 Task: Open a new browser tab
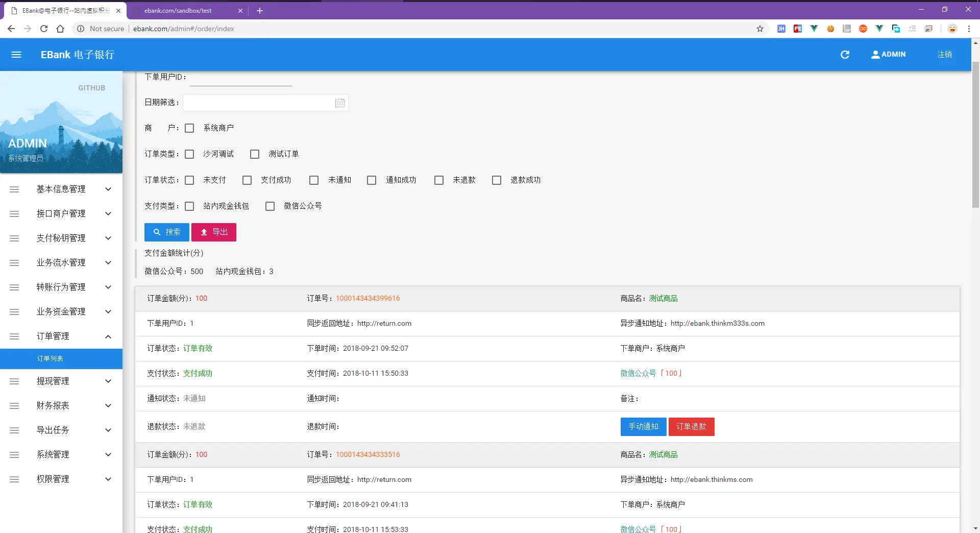260,10
